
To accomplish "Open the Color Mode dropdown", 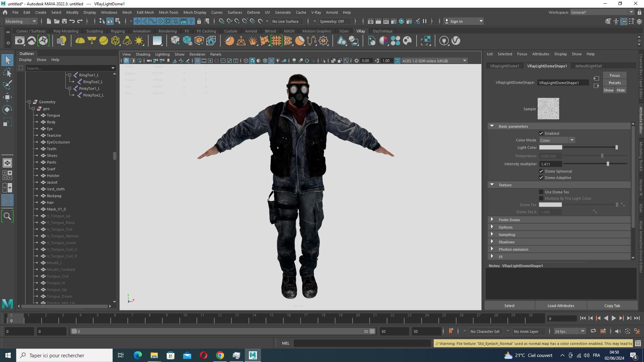I will tap(557, 140).
